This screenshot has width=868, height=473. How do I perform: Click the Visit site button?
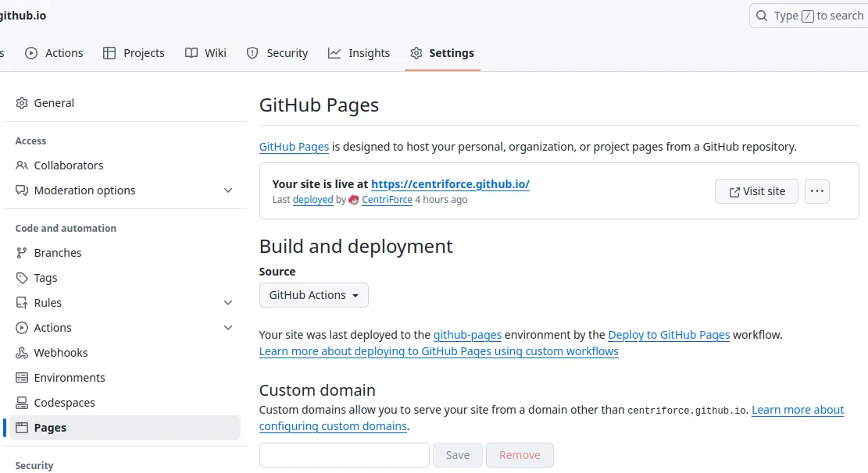[756, 190]
